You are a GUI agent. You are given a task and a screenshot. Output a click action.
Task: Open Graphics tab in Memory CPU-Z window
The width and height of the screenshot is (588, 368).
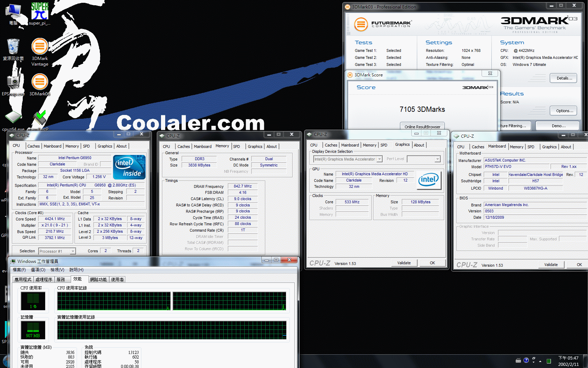click(x=255, y=146)
